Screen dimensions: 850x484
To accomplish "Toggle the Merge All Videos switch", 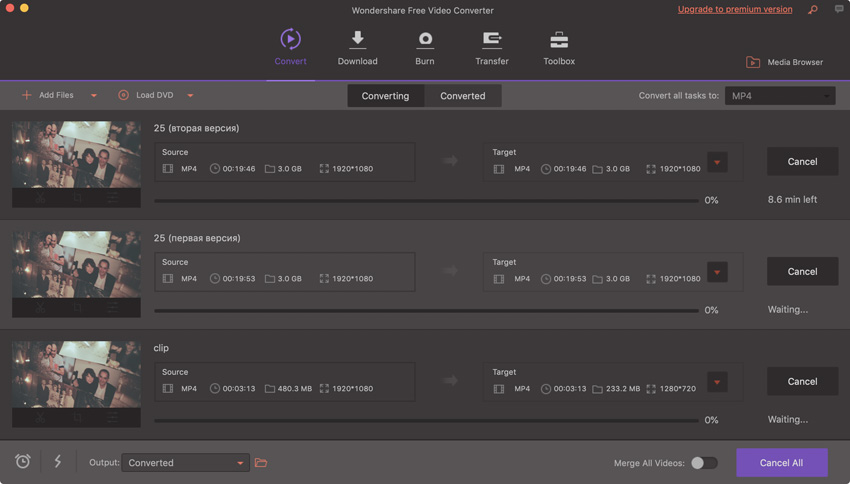I will tap(704, 463).
